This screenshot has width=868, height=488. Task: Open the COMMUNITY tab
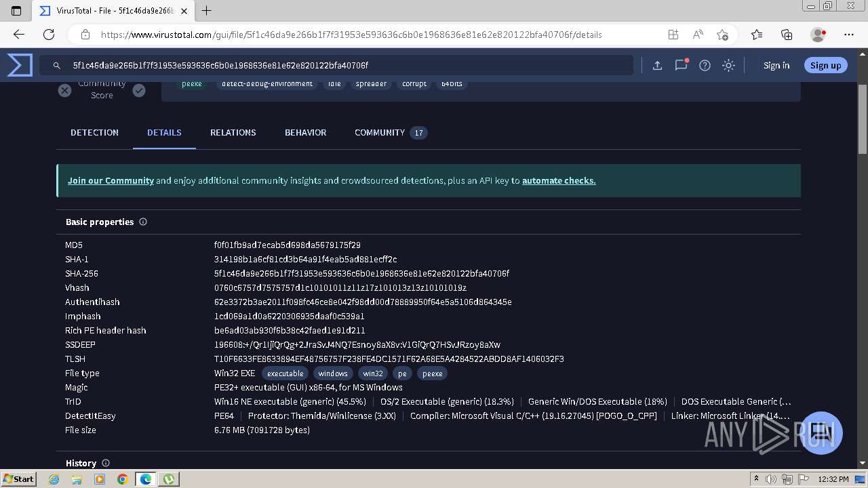[x=391, y=132]
